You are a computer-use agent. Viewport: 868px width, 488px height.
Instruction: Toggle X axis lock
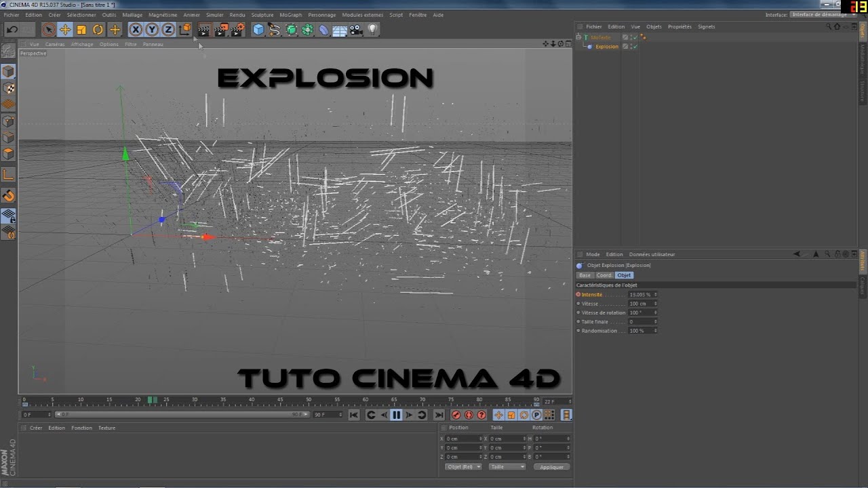point(136,29)
